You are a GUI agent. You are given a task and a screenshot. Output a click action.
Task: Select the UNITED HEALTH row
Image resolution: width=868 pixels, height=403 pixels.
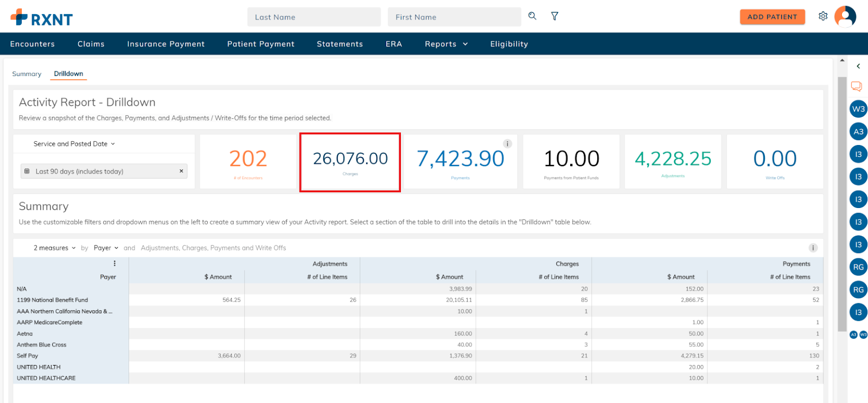point(418,367)
